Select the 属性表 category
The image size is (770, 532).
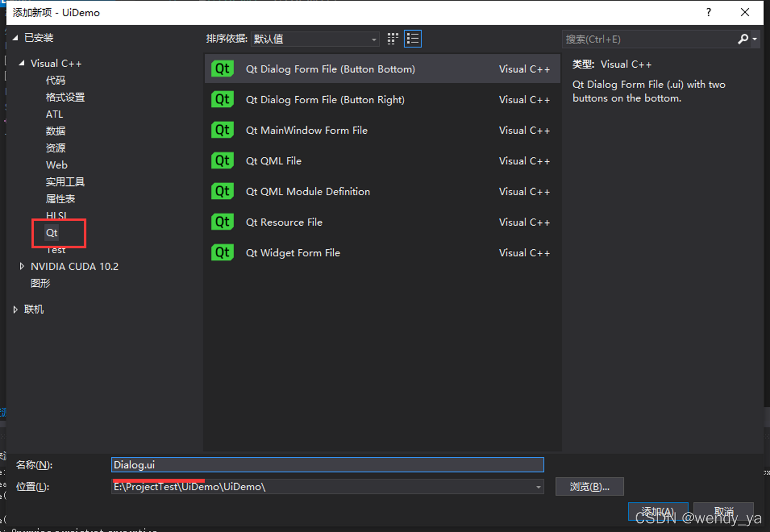60,199
